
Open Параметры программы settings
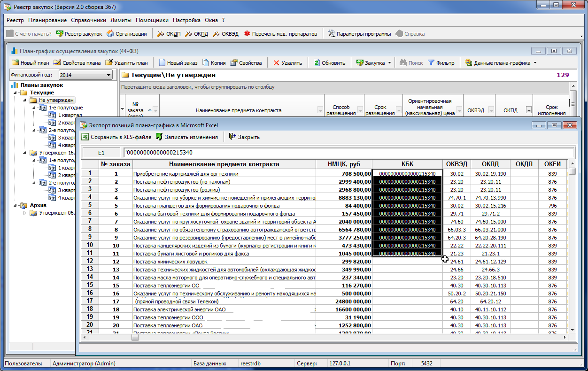point(359,34)
